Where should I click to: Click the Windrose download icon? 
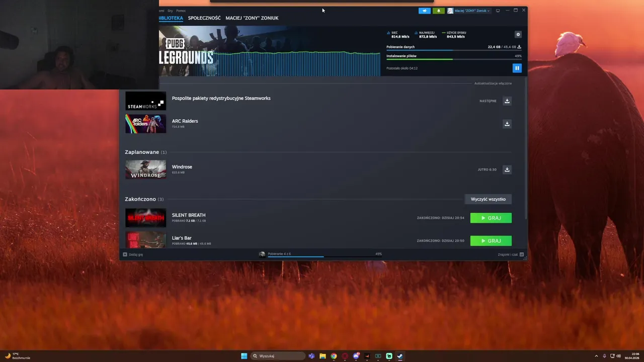point(507,169)
